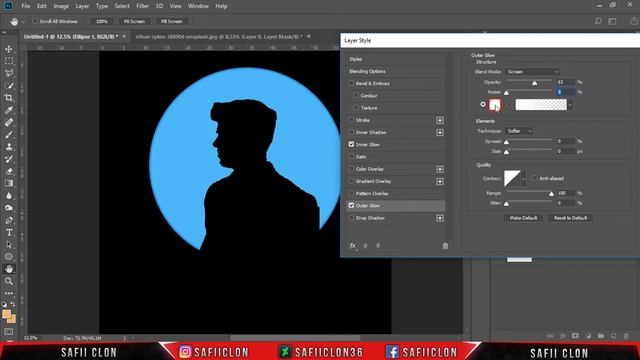Image resolution: width=640 pixels, height=360 pixels.
Task: Enable the Satin effect checkbox
Action: tap(351, 157)
